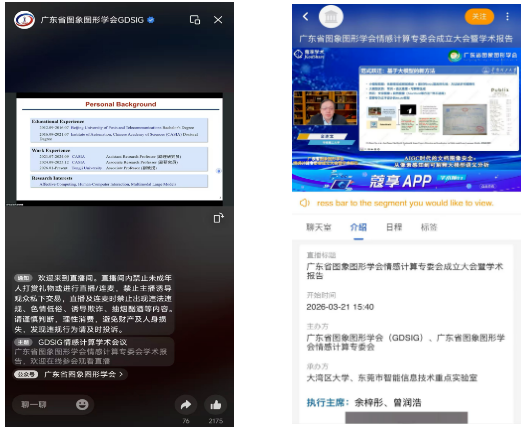This screenshot has width=526, height=427.
Task: Open the GDSIG channel avatar logo
Action: click(24, 20)
